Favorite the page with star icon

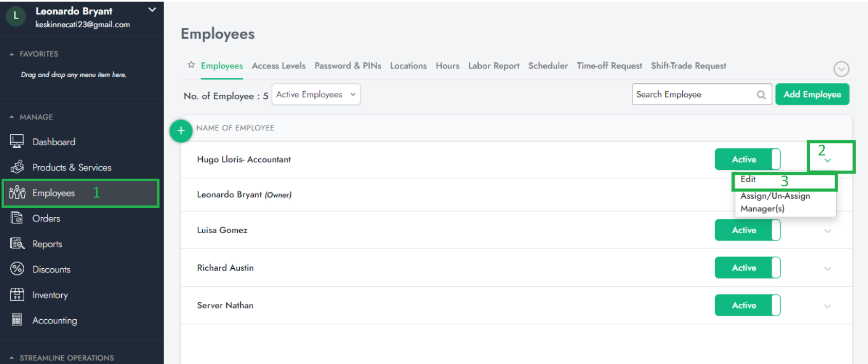tap(191, 65)
